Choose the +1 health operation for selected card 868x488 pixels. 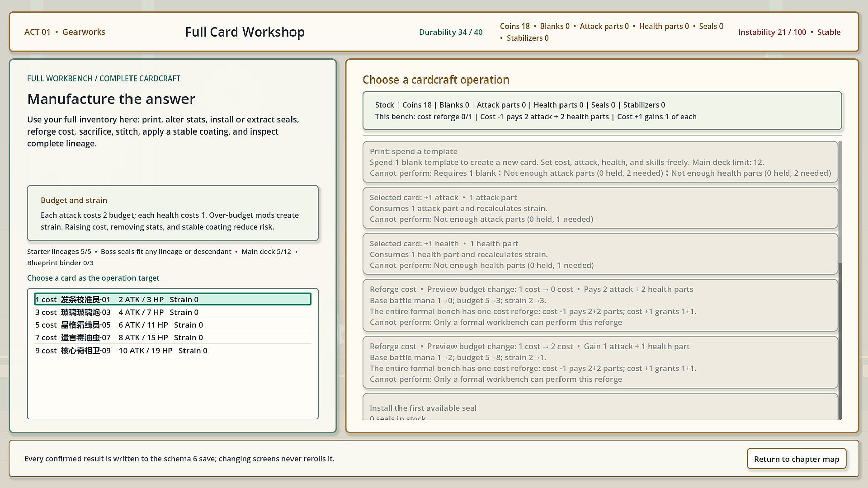tap(600, 254)
